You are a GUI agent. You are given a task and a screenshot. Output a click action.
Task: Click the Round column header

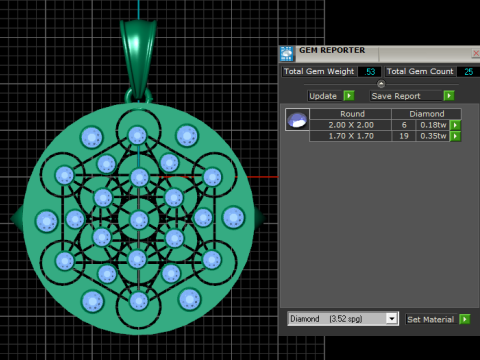point(351,114)
